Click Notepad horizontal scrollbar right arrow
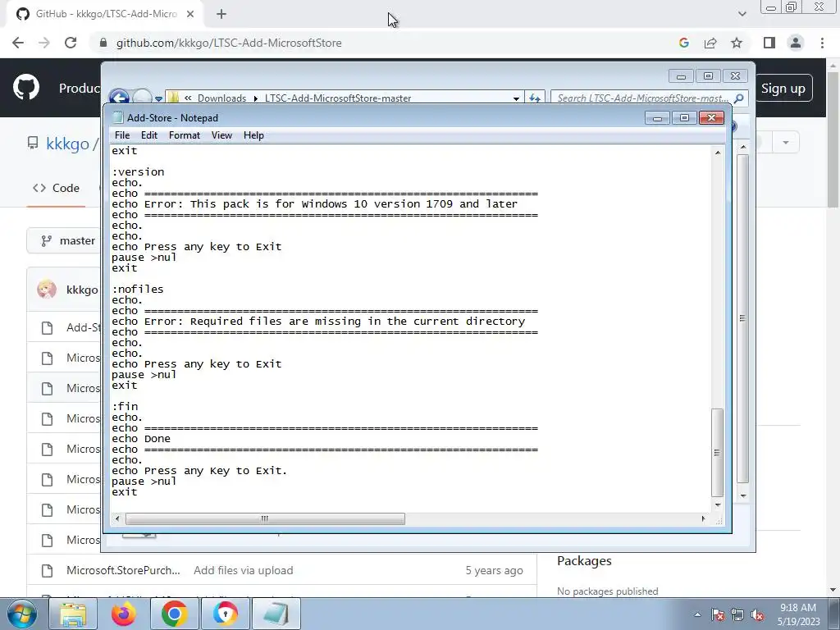This screenshot has width=840, height=630. pos(703,518)
